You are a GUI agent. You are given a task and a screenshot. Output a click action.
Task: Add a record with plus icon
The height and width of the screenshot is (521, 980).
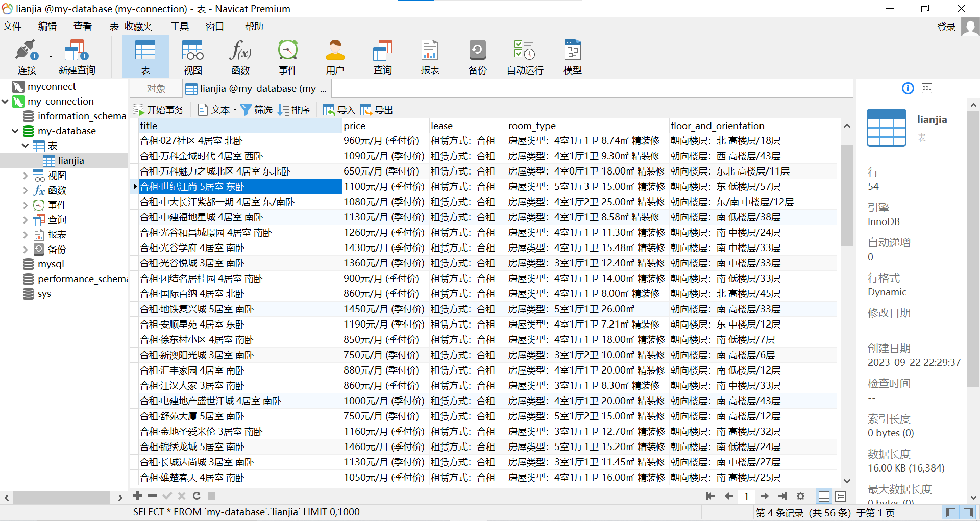pyautogui.click(x=137, y=495)
